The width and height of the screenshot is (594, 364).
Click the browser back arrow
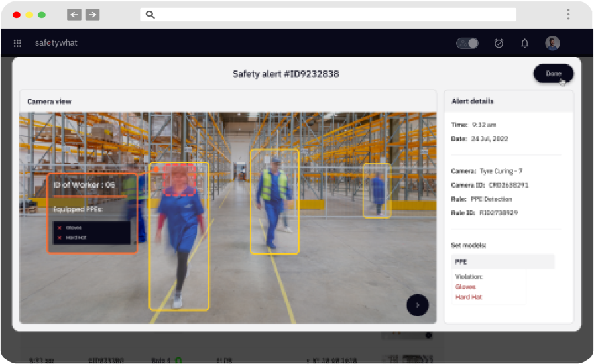click(74, 15)
